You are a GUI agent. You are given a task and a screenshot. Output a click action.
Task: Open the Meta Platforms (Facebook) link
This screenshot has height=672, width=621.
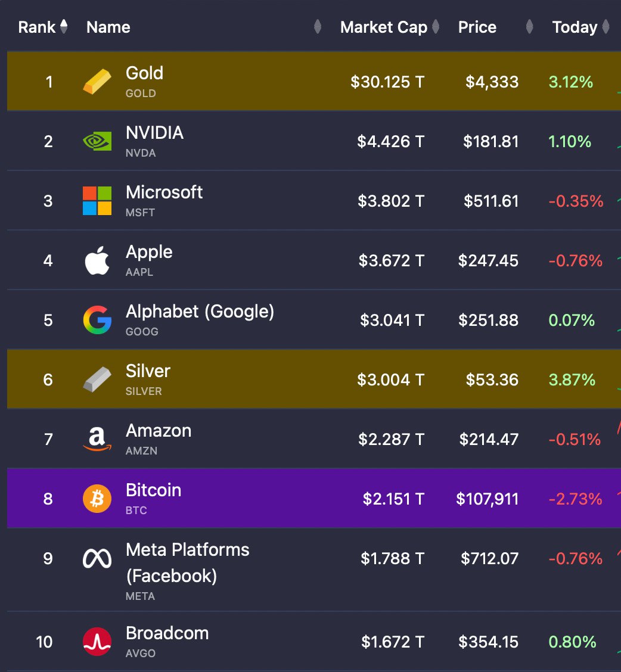(187, 550)
